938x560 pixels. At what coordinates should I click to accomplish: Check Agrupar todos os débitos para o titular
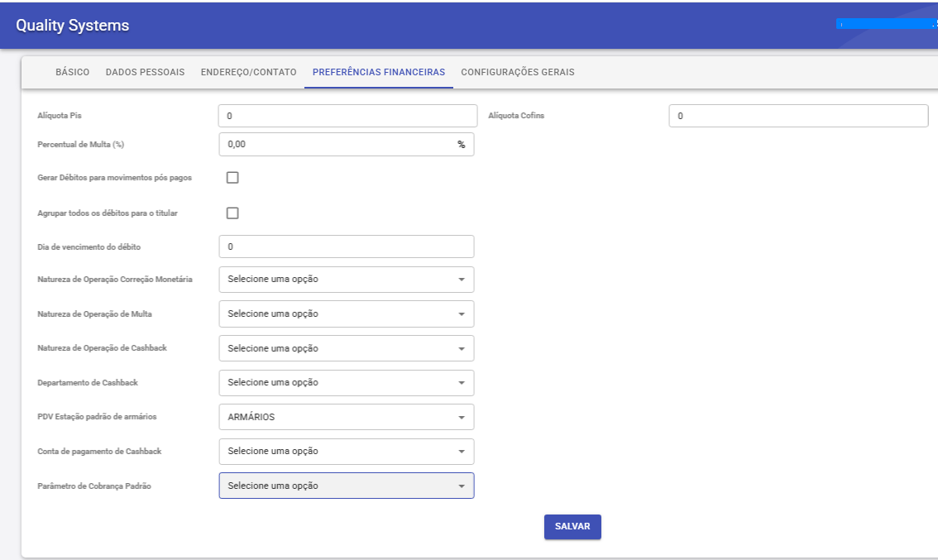(232, 213)
